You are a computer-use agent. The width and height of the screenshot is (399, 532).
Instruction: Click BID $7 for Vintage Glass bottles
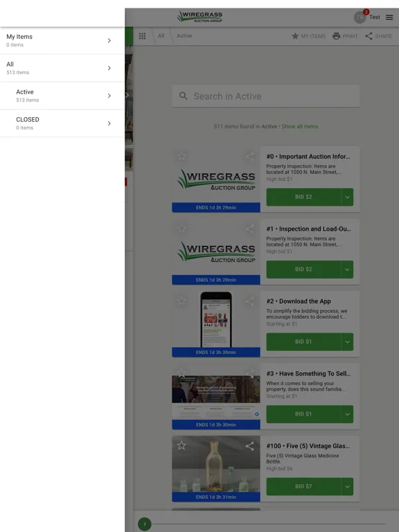pos(303,486)
